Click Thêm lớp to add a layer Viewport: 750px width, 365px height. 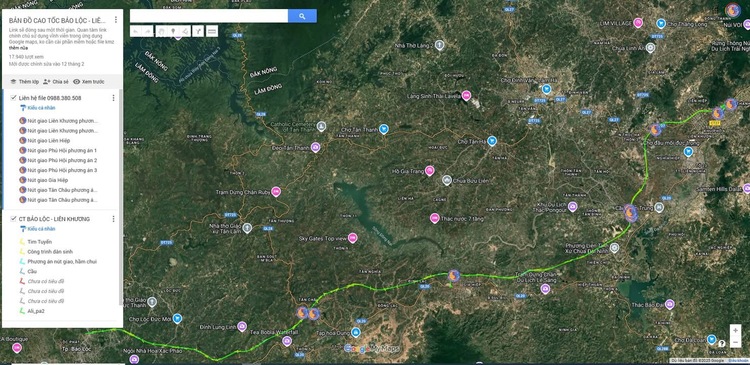24,82
